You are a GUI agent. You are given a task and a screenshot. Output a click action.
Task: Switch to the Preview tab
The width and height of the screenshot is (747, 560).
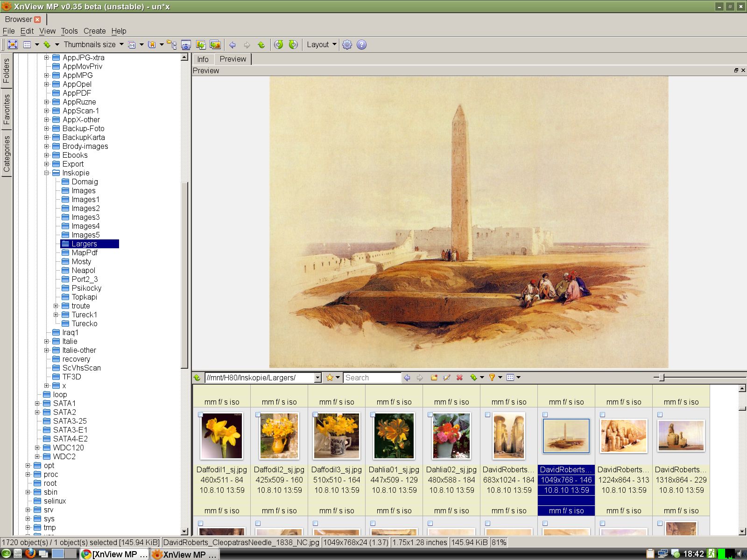click(x=233, y=59)
